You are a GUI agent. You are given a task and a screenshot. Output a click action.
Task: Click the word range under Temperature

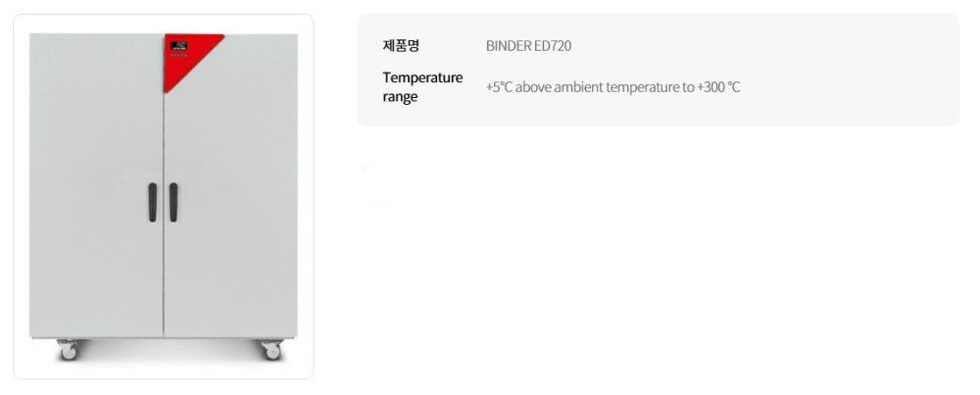400,97
